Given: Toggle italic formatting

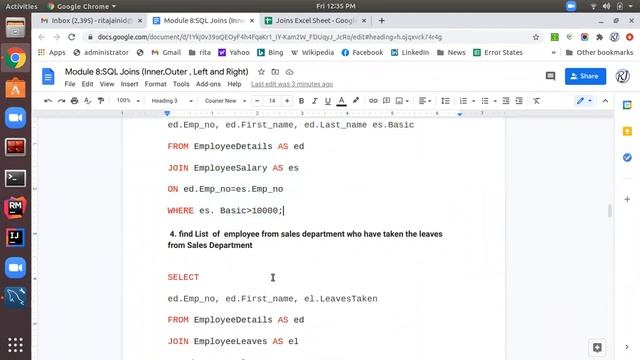Looking at the screenshot, I should (314, 101).
